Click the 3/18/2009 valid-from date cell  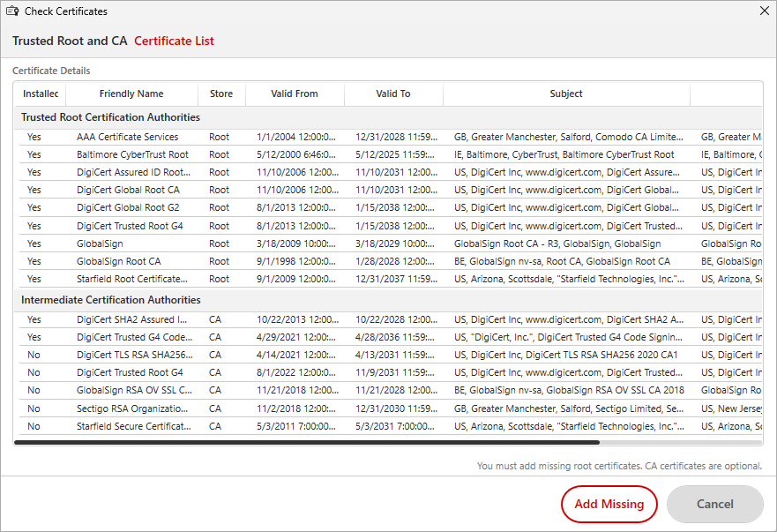[295, 244]
